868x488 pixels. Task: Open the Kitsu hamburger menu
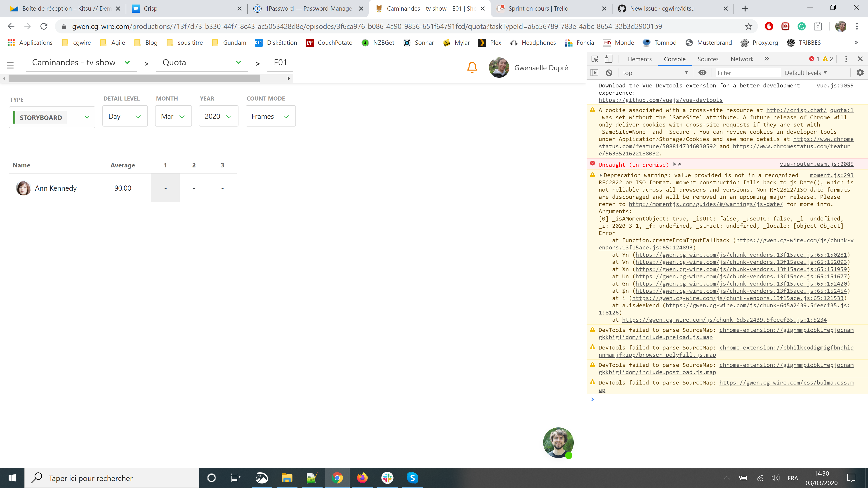[10, 65]
